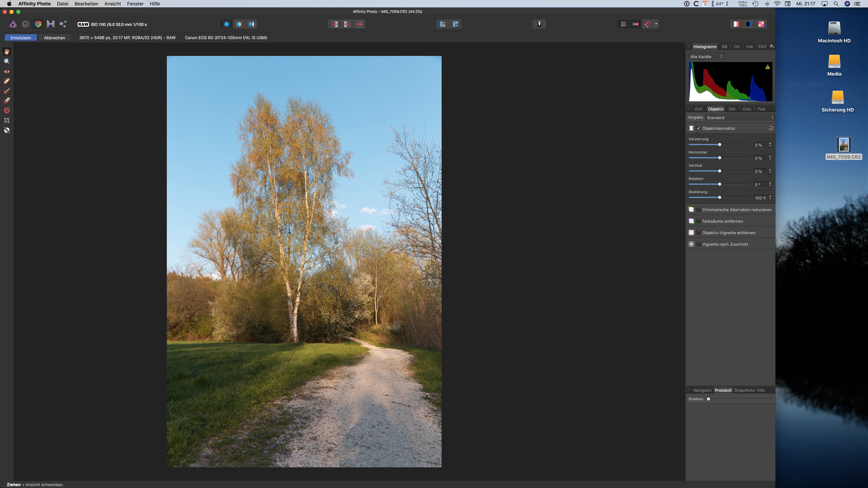Open the Datei menu
The image size is (868, 488).
click(62, 4)
